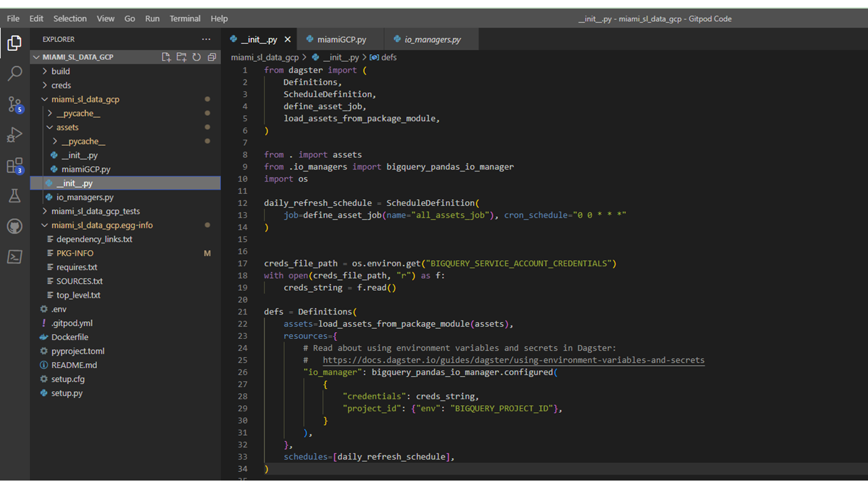868x488 pixels.
Task: Collapse the miami_sl_data_gcp.egg-info folder
Action: (x=125, y=225)
